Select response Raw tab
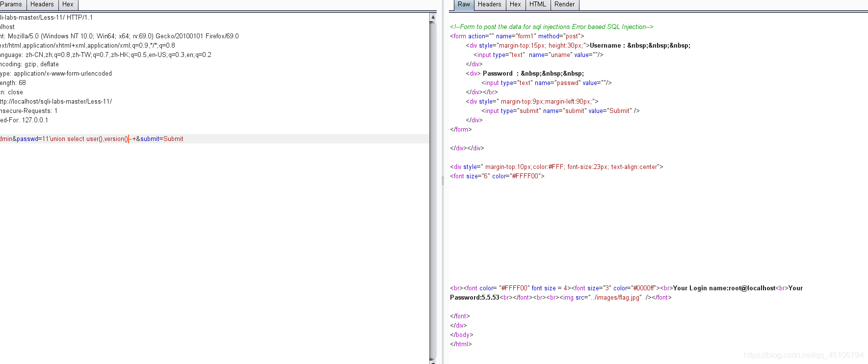 [x=464, y=4]
